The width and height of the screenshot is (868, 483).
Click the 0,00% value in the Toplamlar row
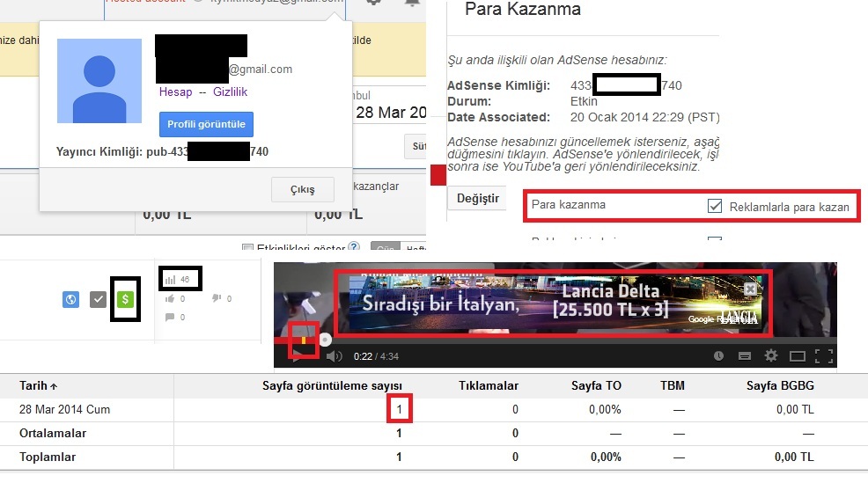(x=606, y=457)
